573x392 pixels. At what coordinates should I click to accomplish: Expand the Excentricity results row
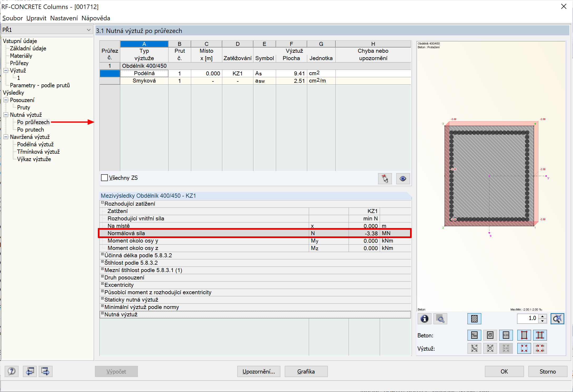[103, 284]
